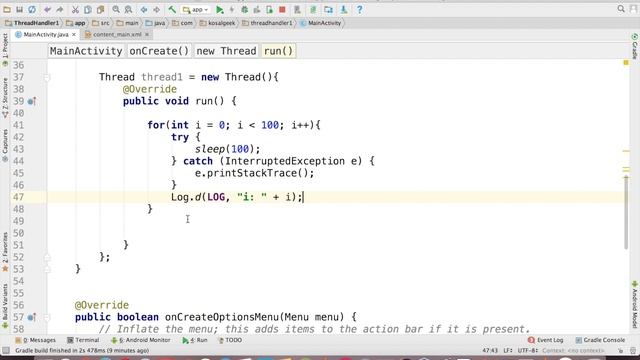Click the Sync Project with Gradle icon
The image size is (640, 360).
(x=313, y=9)
